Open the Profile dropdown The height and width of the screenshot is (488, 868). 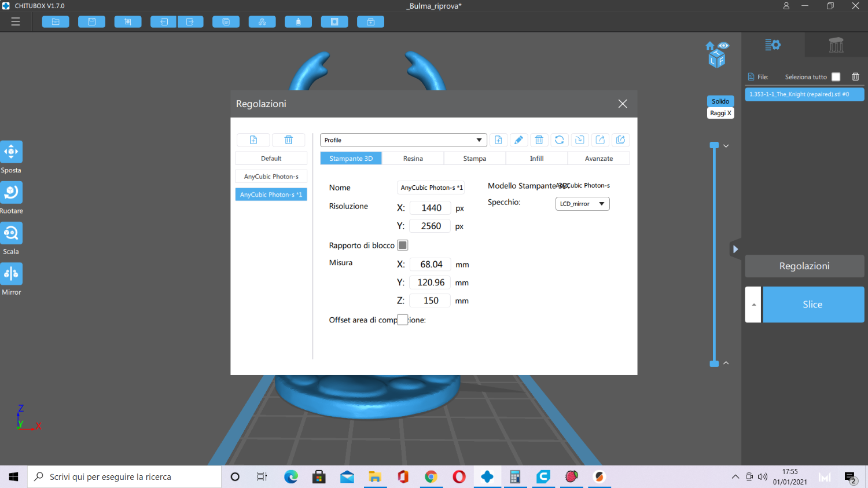(x=403, y=140)
